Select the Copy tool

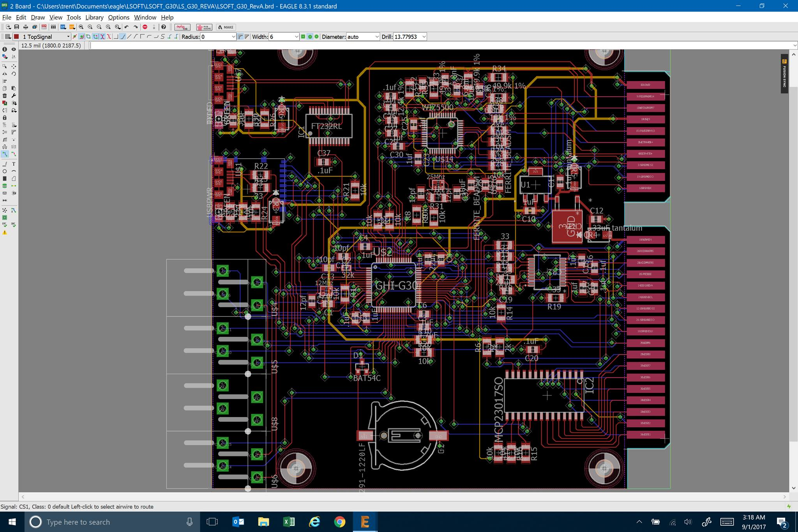(x=5, y=88)
